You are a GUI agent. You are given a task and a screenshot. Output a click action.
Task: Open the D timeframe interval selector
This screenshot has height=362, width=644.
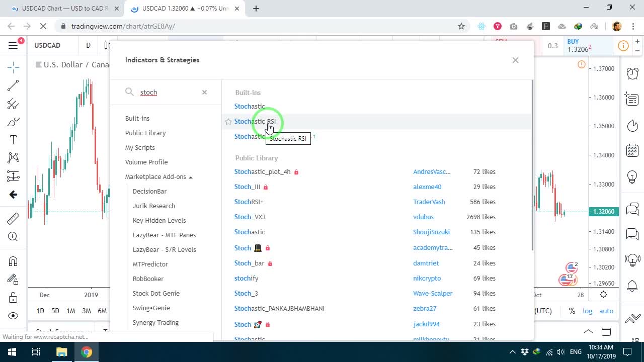[88, 45]
